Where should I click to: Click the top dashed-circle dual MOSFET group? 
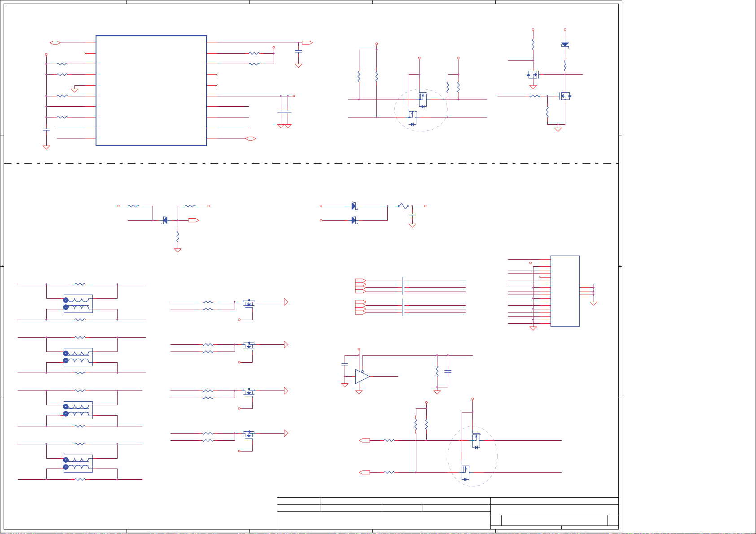pos(421,110)
